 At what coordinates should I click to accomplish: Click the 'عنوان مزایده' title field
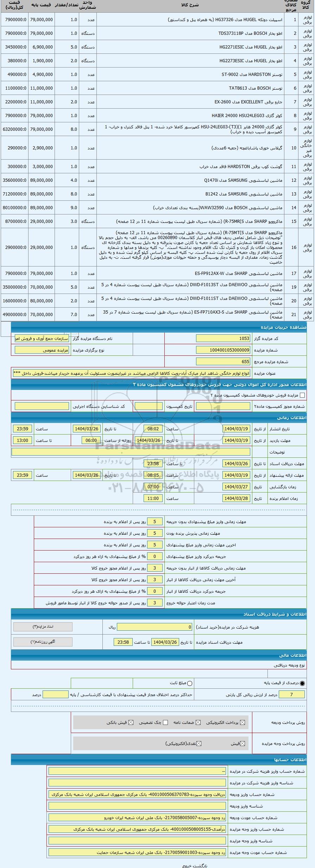click(131, 373)
